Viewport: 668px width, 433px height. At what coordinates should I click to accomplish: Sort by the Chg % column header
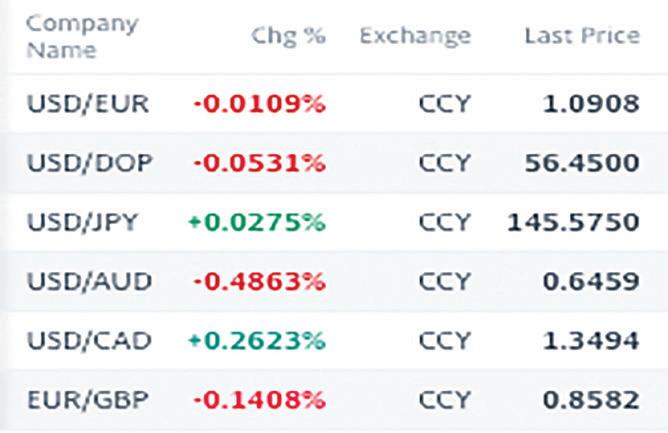click(289, 36)
